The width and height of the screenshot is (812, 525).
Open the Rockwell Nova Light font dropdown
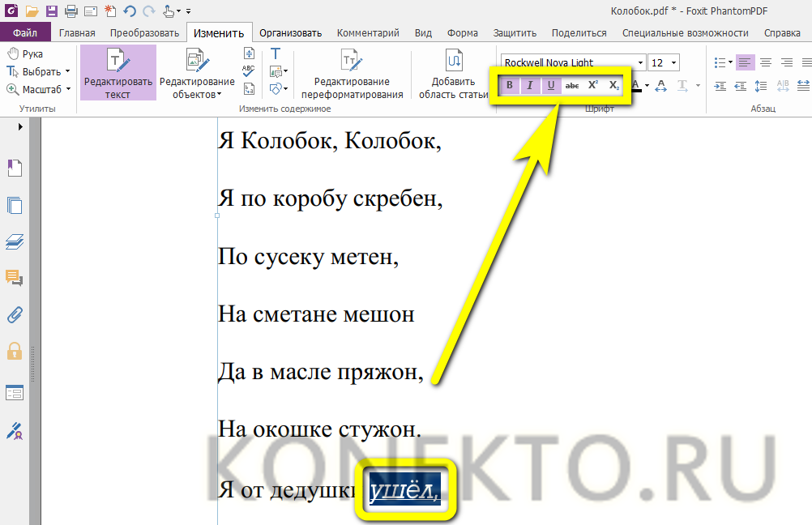(x=640, y=63)
